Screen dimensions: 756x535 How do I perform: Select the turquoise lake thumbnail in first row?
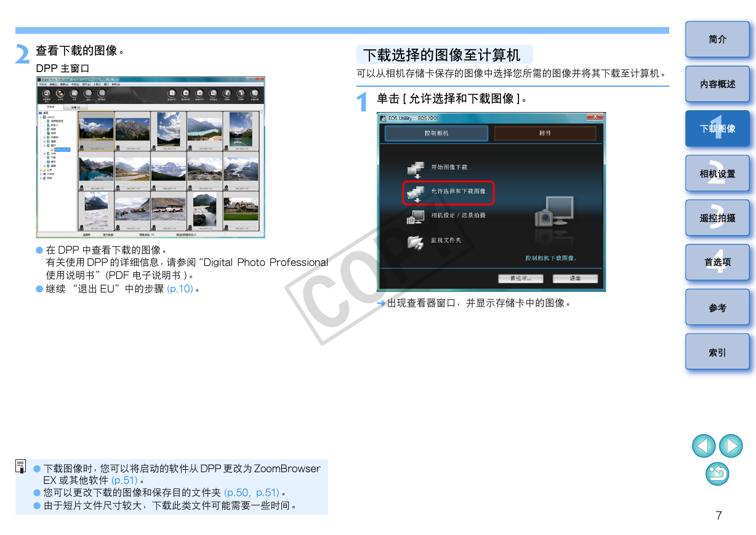pos(205,129)
